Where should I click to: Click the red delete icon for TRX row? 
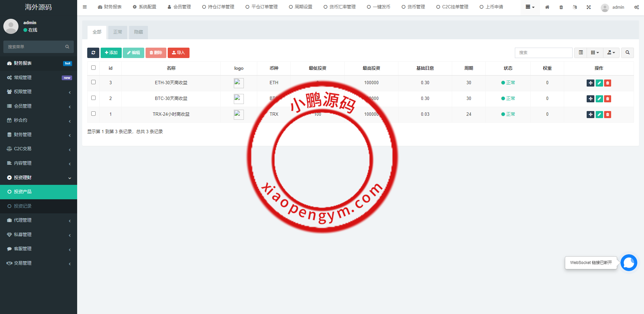click(x=607, y=115)
